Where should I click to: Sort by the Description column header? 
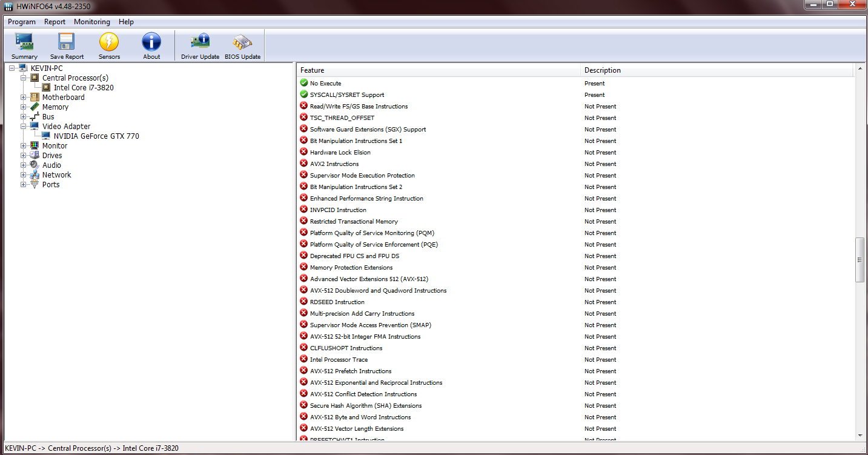[x=717, y=70]
